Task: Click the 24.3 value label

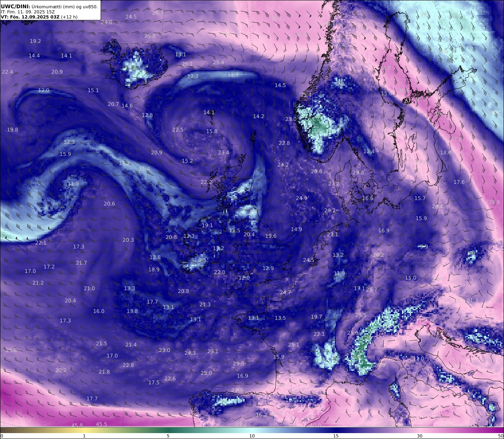Action: [190, 353]
